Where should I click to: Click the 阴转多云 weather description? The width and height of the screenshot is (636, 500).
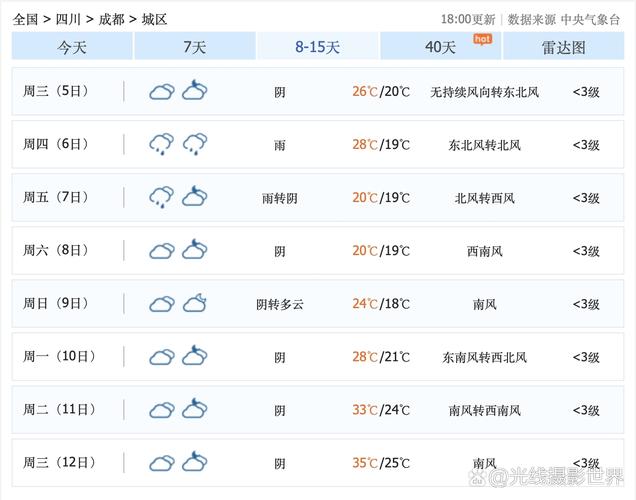pos(279,305)
